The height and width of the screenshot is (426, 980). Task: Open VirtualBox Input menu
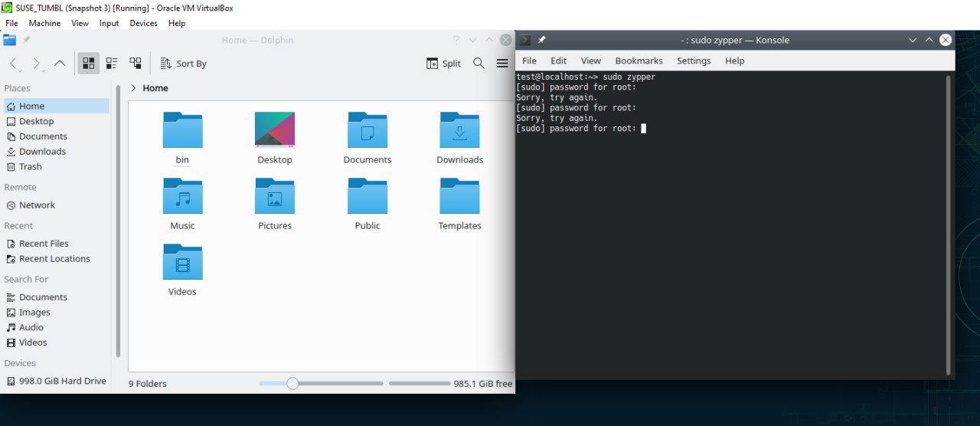pos(109,23)
